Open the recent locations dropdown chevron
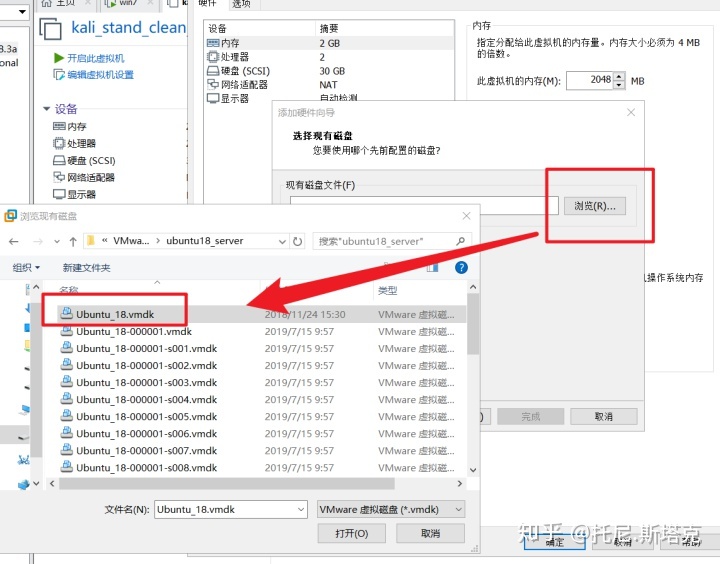This screenshot has width=720, height=564. 56,242
